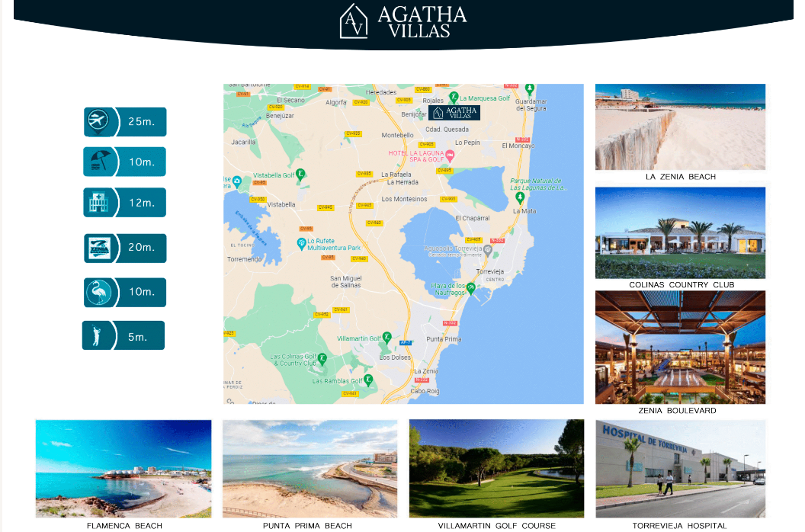Click the La Marquesa Golf map pin
The image size is (805, 532).
pyautogui.click(x=454, y=97)
